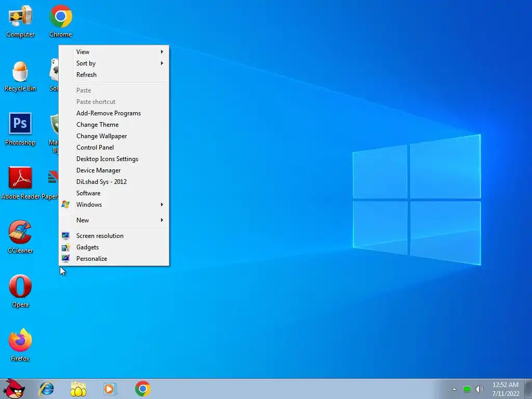Image resolution: width=532 pixels, height=399 pixels.
Task: Expand the Sort by submenu
Action: coord(114,63)
